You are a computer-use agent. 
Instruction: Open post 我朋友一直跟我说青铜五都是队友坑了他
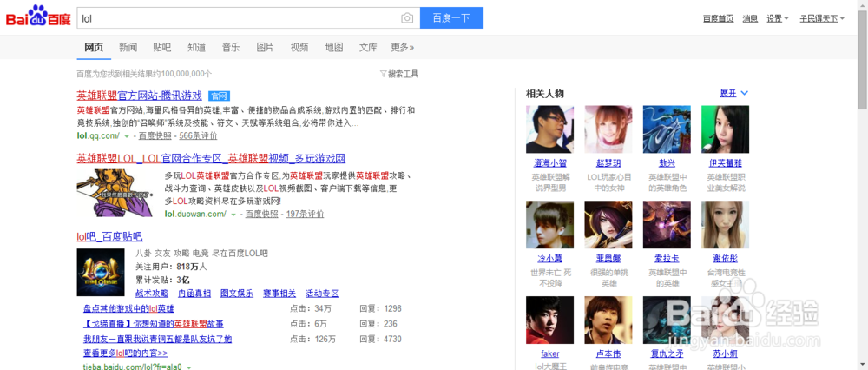[x=157, y=339]
